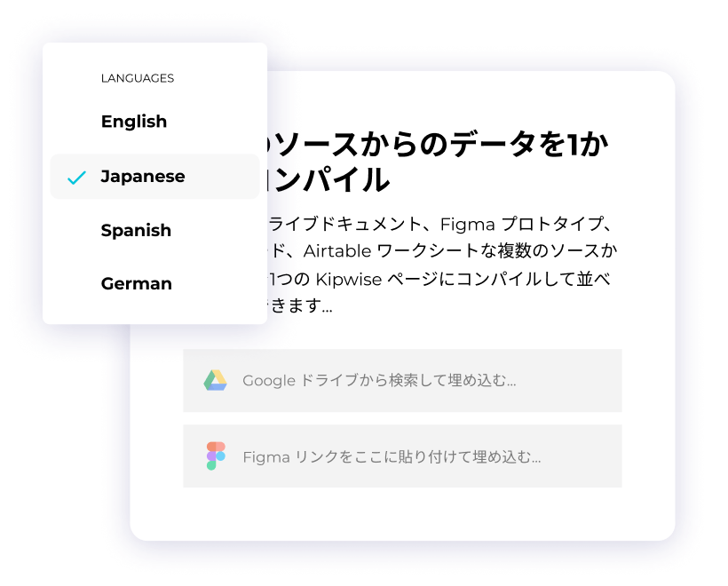Click the blue checkmark beside Japanese
728x586 pixels.
(77, 178)
